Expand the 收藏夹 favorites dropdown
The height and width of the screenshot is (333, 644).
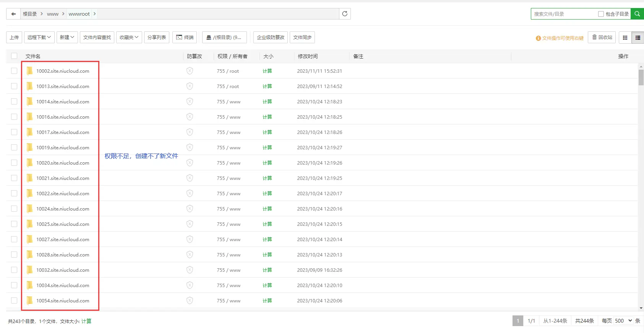coord(129,38)
